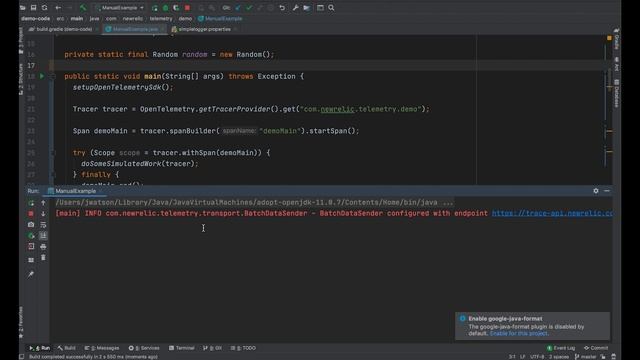
Task: Click the java command path line in console
Action: coord(254,202)
